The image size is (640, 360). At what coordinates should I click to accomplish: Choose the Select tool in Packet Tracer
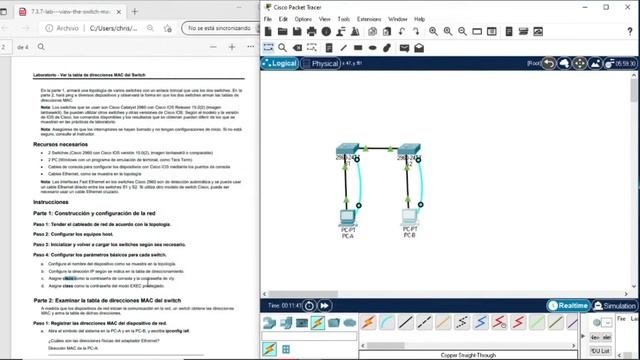pos(268,48)
